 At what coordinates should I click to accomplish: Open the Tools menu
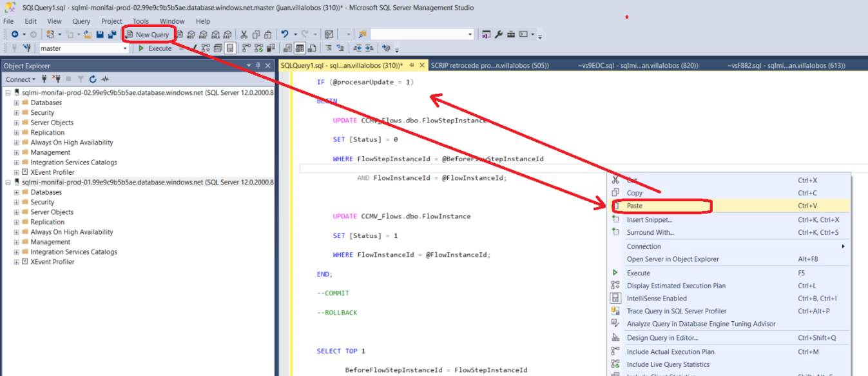click(x=140, y=21)
